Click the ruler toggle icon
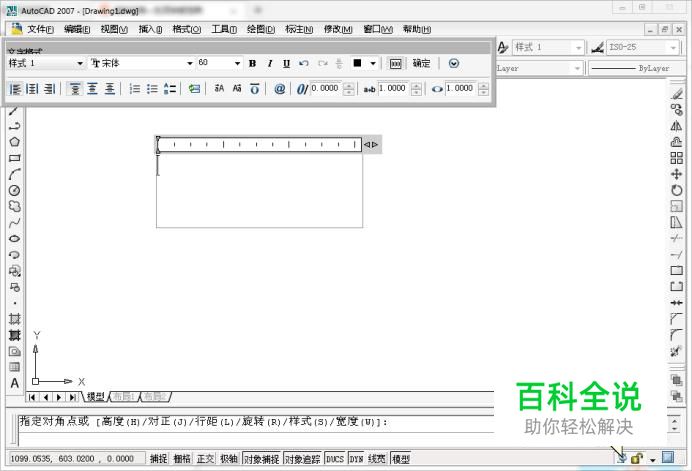The image size is (692, 471). (x=395, y=64)
